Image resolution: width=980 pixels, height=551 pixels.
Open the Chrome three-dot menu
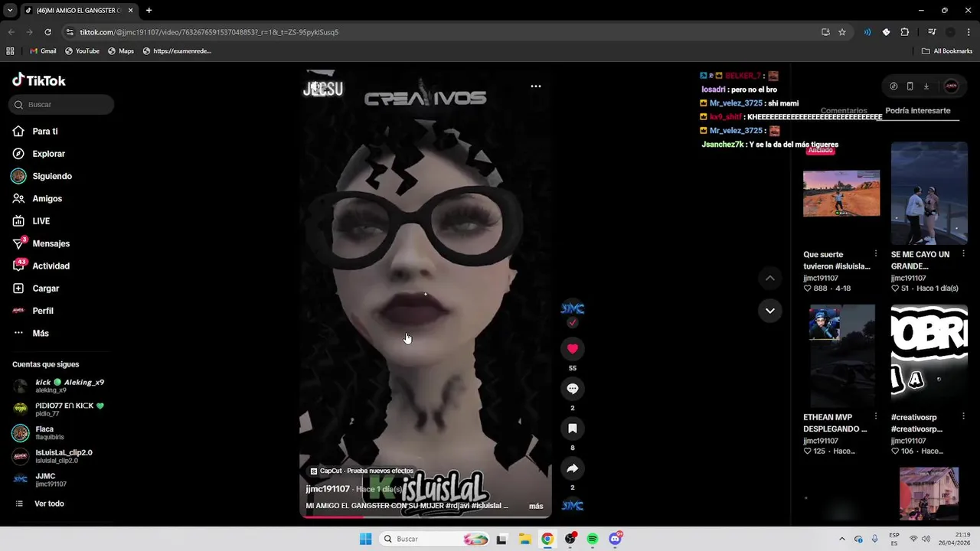tap(969, 32)
